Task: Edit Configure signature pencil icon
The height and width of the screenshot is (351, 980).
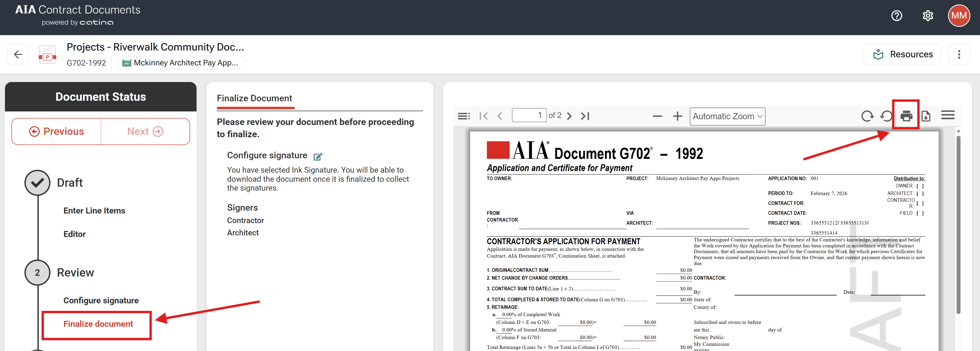Action: click(x=318, y=156)
